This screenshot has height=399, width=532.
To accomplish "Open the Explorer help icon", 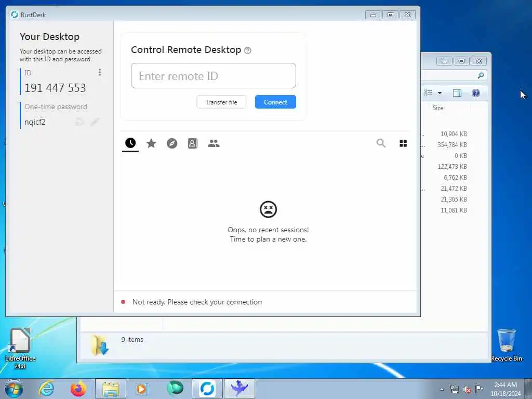I will (476, 93).
